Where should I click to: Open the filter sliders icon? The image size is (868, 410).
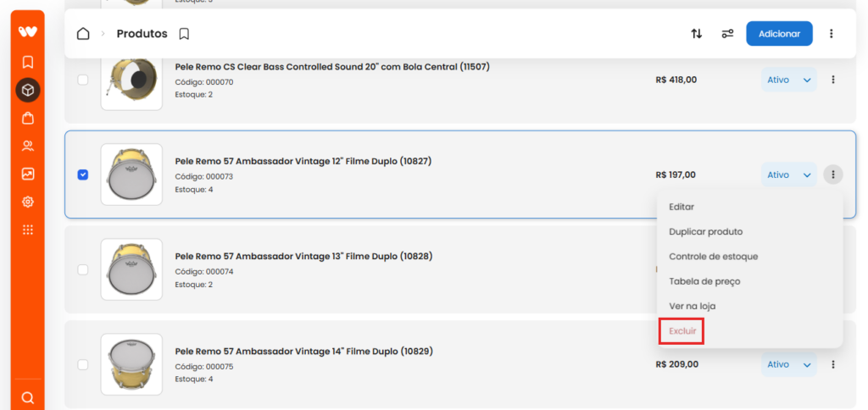[727, 34]
